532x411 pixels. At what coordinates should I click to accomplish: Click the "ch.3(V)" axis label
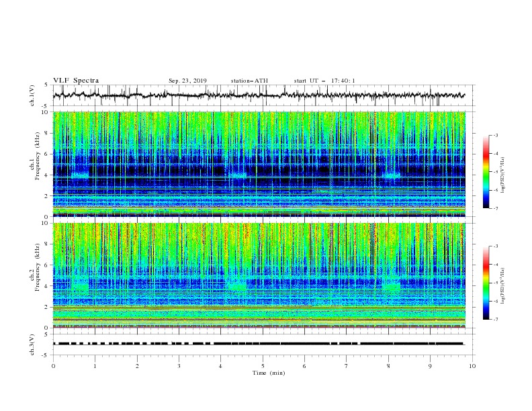[x=32, y=345]
